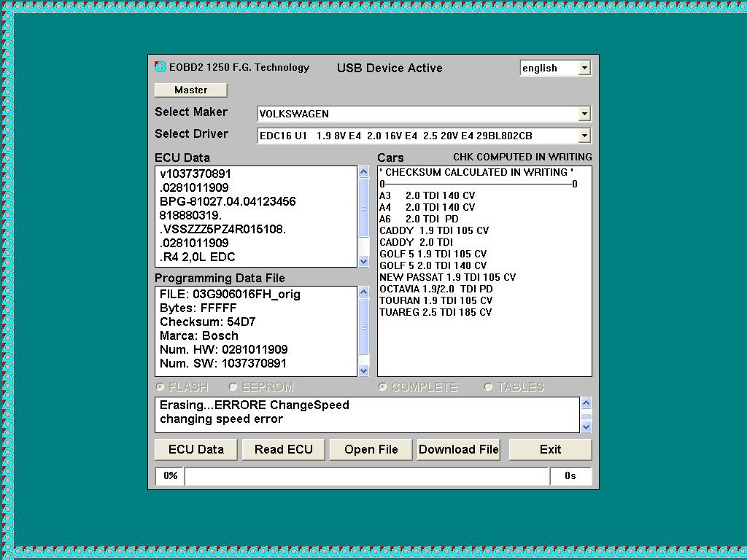Click the CHK COMPUTED IN WRITING label
747x560 pixels.
tap(522, 157)
